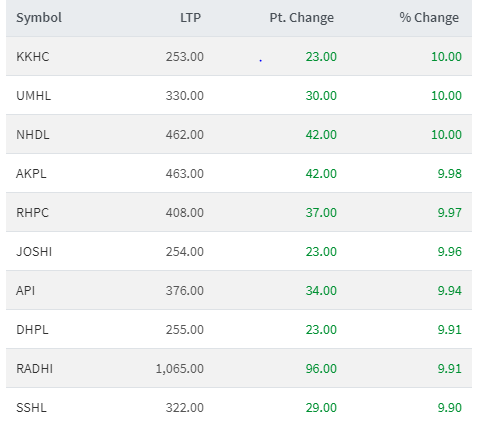Open the AKPL stock symbol
Image resolution: width=479 pixels, height=425 pixels.
(x=31, y=173)
